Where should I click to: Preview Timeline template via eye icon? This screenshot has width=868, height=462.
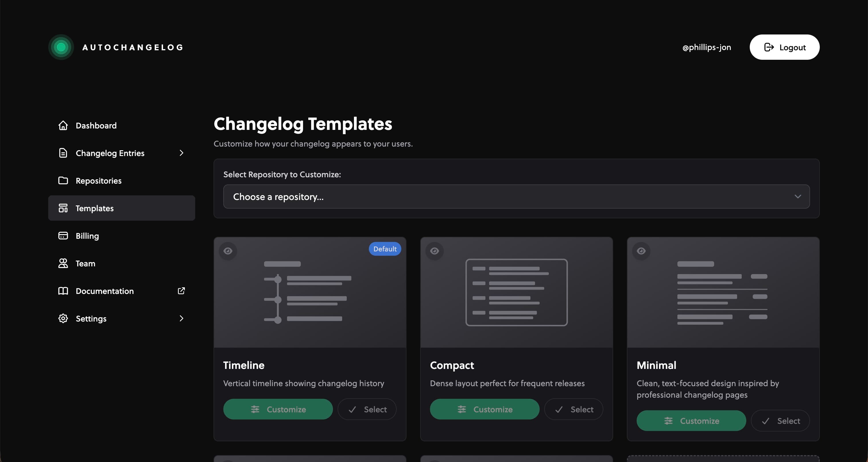pos(228,251)
